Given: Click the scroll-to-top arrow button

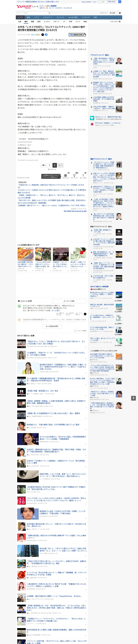Looking at the screenshot, I should 133,398.
